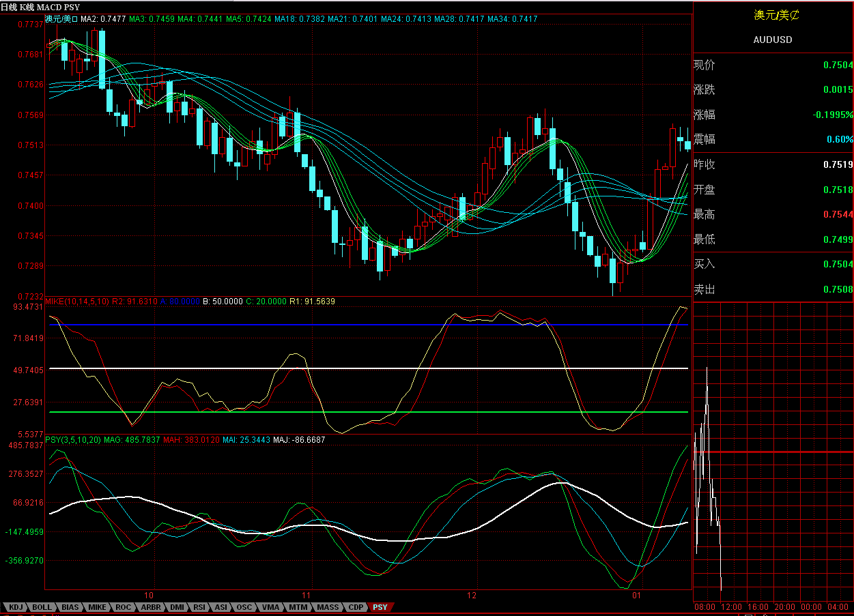Open the OSC indicator tab
This screenshot has width=854, height=616.
[244, 607]
